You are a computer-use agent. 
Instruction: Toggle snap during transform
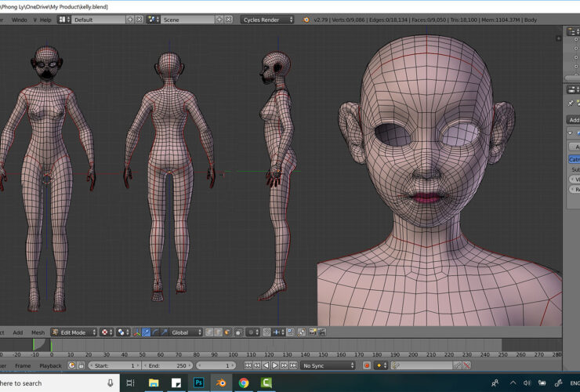click(266, 332)
